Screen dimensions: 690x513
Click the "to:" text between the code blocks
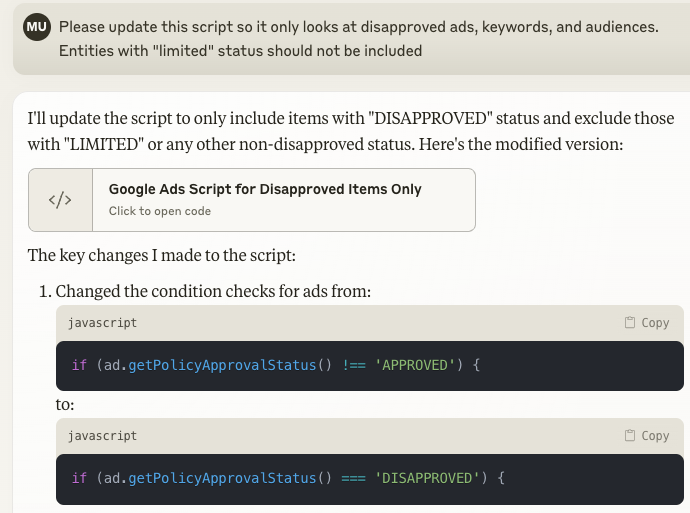(65, 405)
